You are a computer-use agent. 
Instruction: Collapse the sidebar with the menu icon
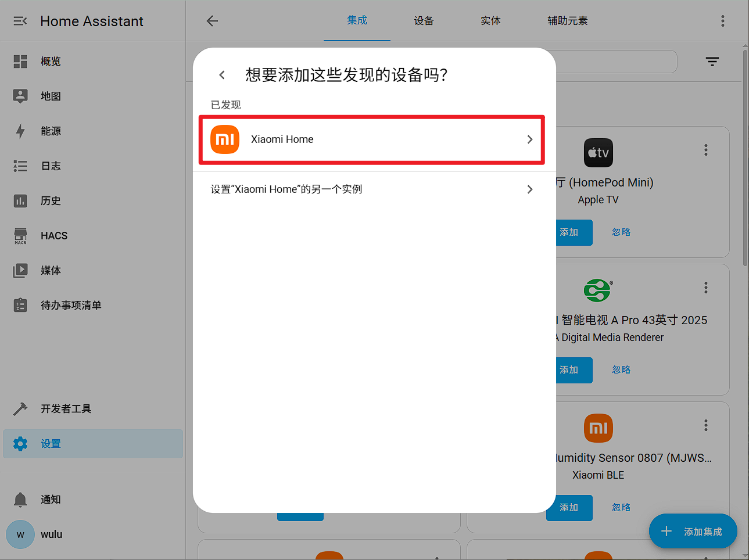coord(20,21)
